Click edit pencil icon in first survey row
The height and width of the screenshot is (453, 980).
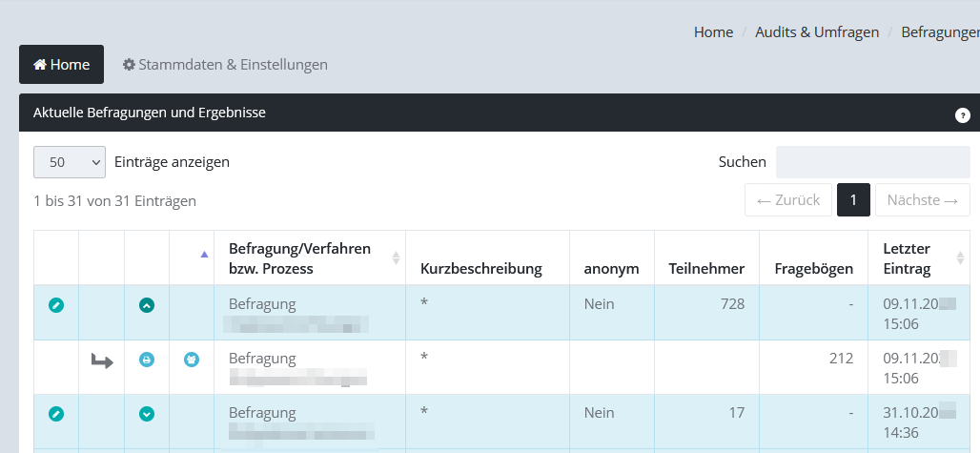pyautogui.click(x=56, y=305)
